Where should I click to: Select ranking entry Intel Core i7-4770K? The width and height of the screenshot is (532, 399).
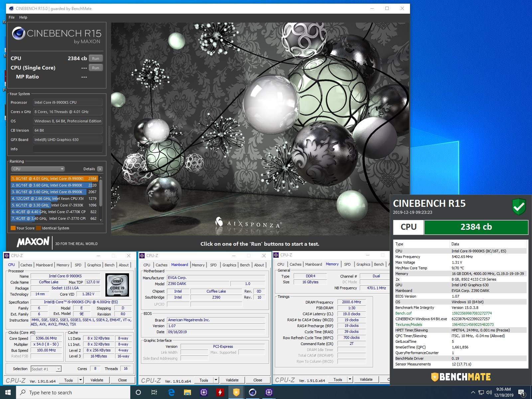pyautogui.click(x=54, y=212)
